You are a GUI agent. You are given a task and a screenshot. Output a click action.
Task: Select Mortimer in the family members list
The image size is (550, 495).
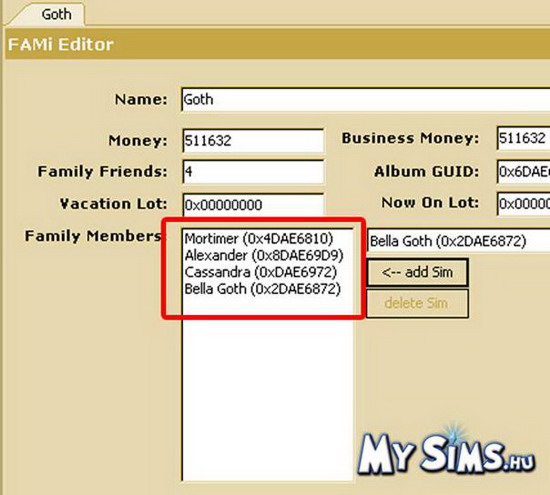(x=259, y=239)
